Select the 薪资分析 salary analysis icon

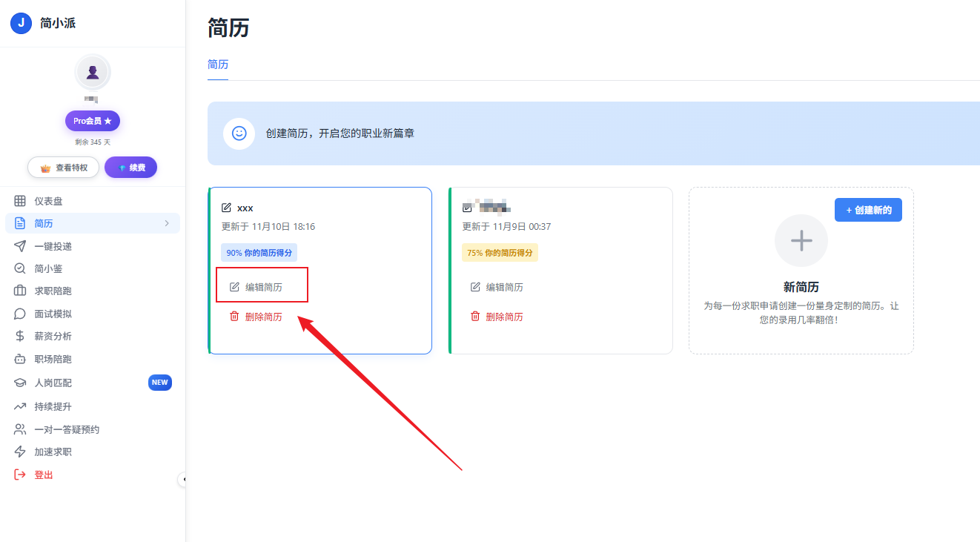(20, 335)
